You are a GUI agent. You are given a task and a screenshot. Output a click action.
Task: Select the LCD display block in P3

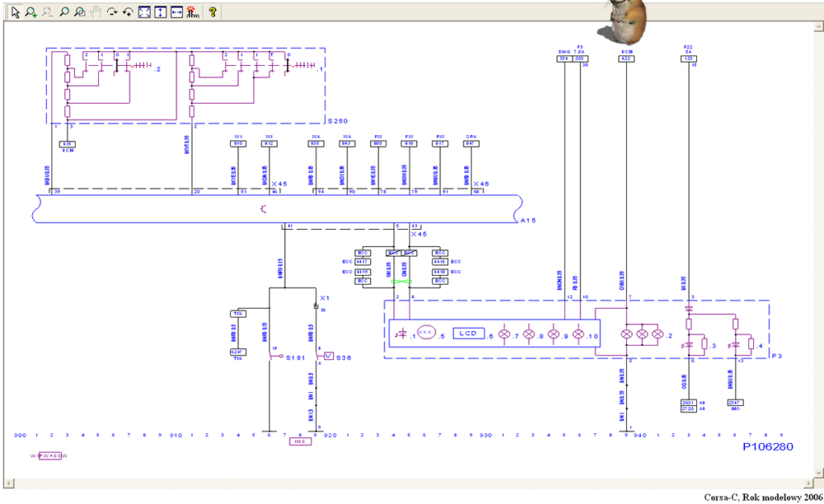coord(468,334)
